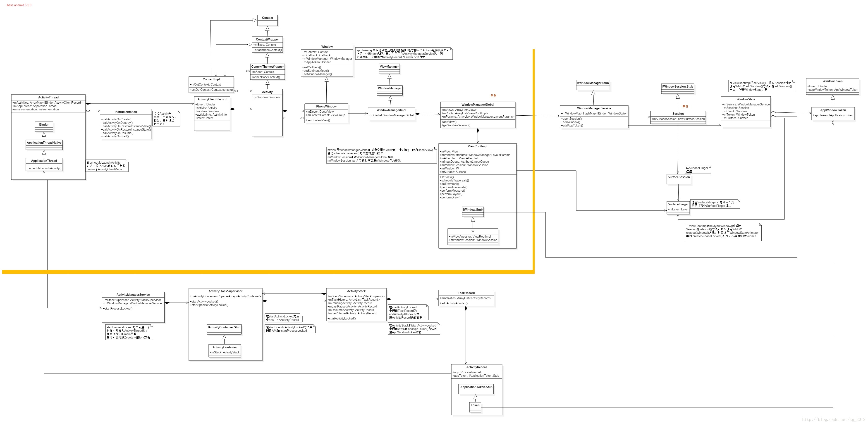Select the ActivityClientRecord class title
Screen dimensions: 868x424
[x=212, y=99]
